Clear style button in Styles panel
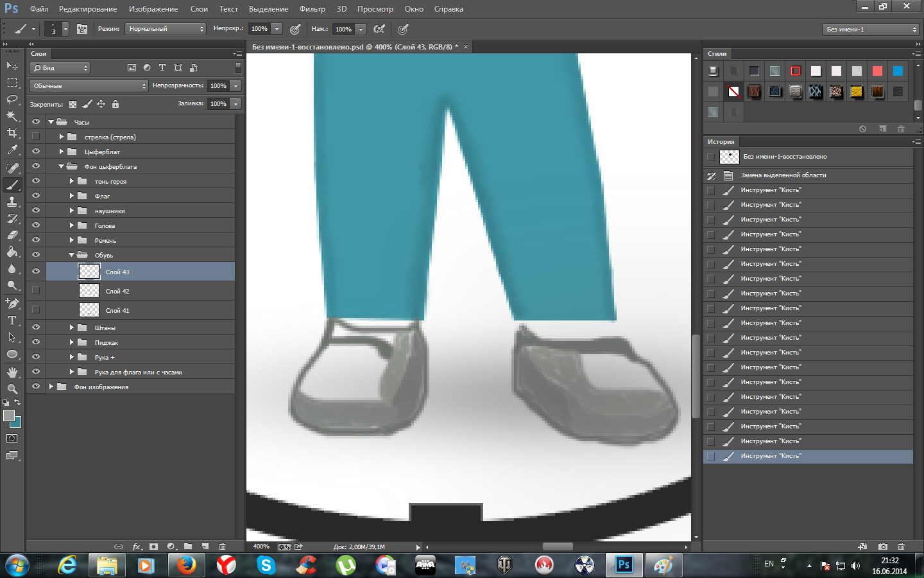This screenshot has height=578, width=924. pyautogui.click(x=862, y=129)
